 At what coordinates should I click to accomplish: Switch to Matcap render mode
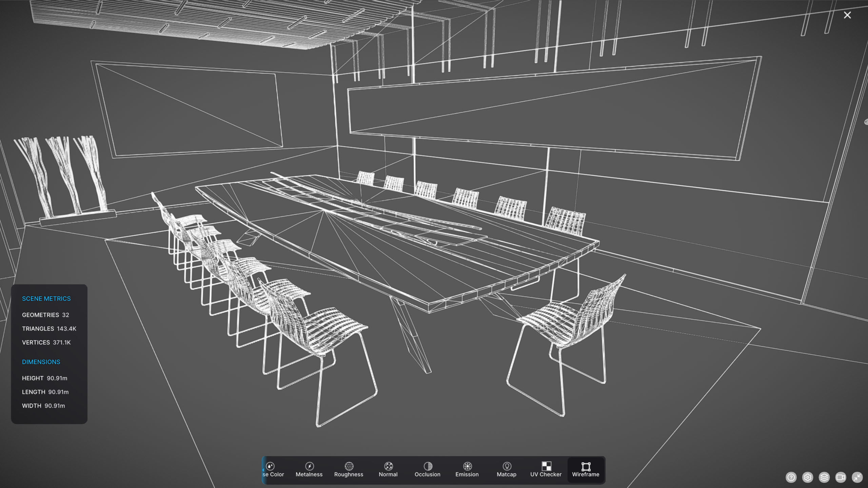point(506,470)
